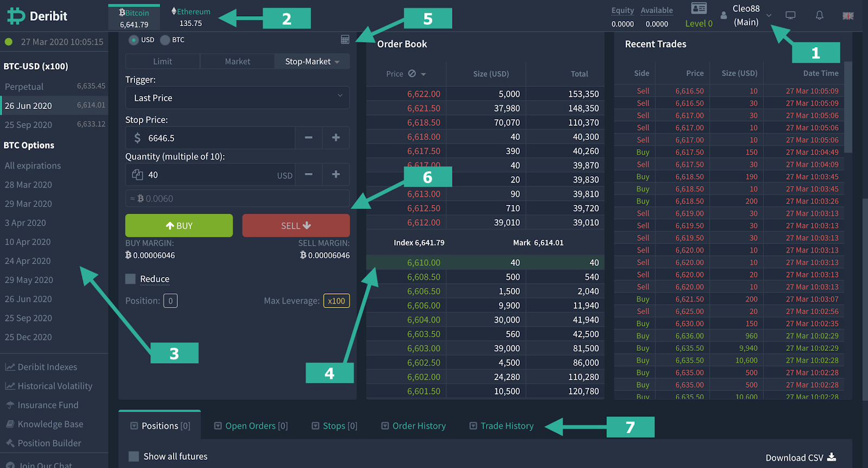868x468 pixels.
Task: Open the Trade History tab
Action: point(502,426)
